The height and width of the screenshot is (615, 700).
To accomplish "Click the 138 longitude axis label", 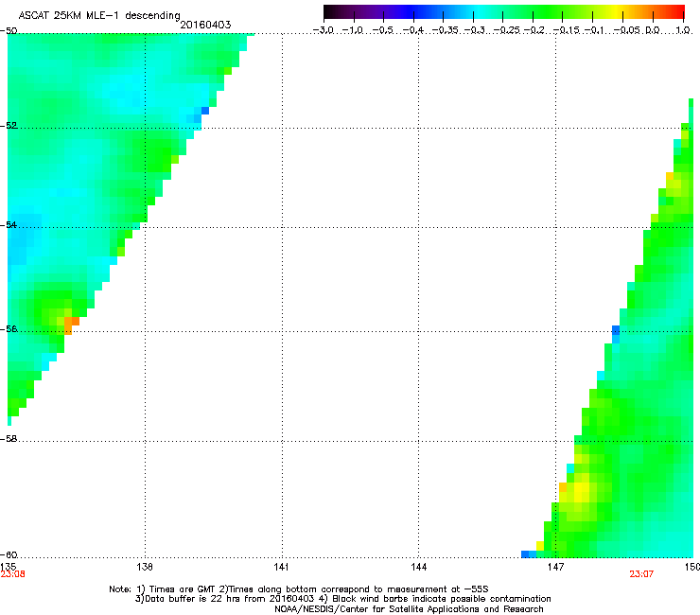I will click(145, 567).
